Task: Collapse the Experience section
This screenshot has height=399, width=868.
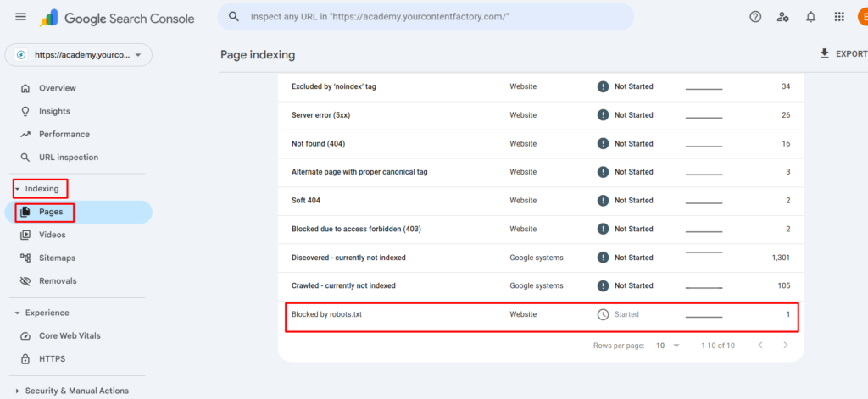Action: (17, 313)
